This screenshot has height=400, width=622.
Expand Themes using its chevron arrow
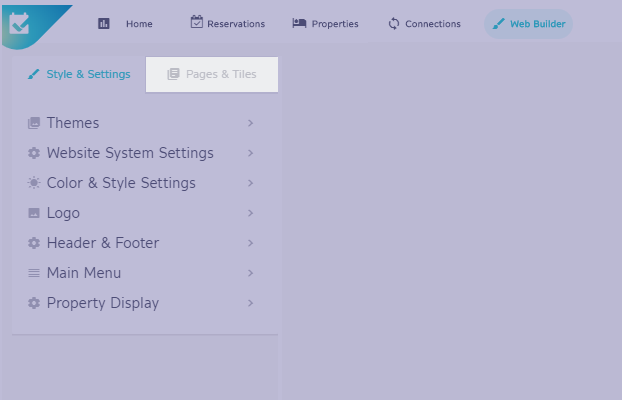pyautogui.click(x=250, y=123)
